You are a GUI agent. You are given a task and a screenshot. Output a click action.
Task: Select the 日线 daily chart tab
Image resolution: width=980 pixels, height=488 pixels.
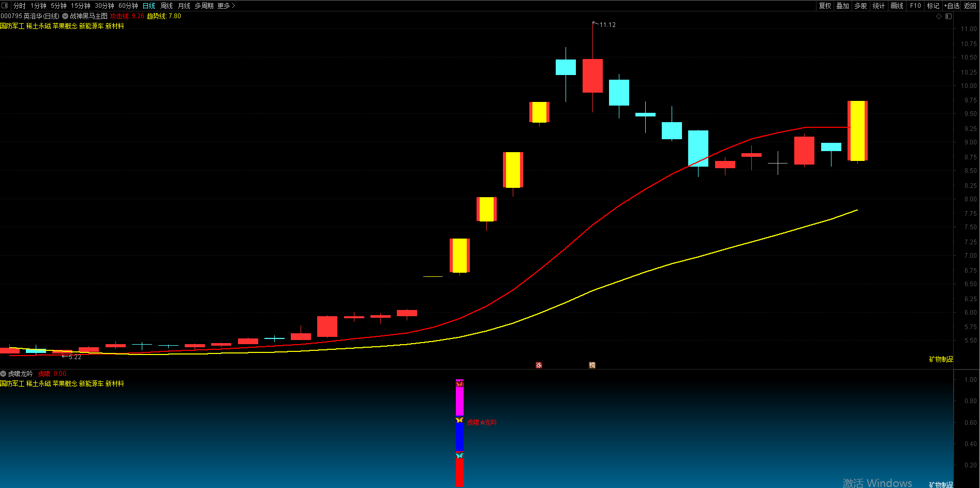(x=149, y=6)
